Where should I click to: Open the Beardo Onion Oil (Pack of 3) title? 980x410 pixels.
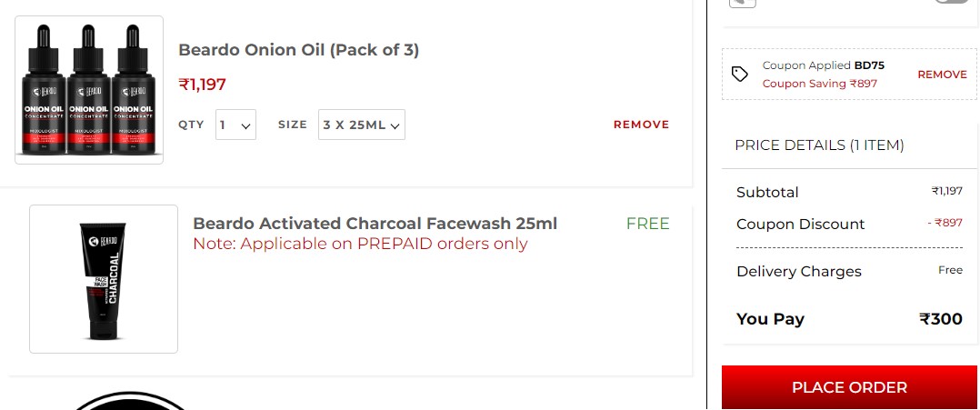point(299,50)
